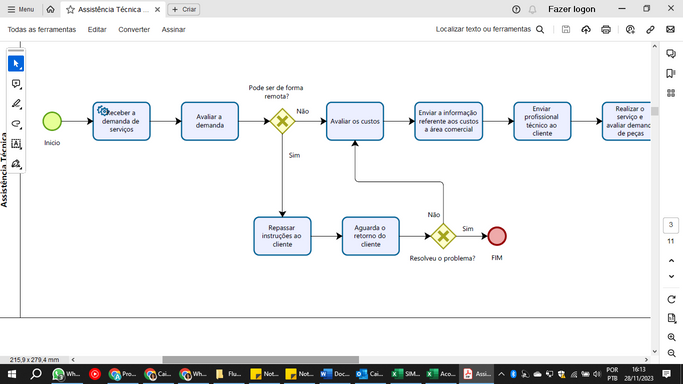Open the Outlook taskbar item
The height and width of the screenshot is (384, 683).
(369, 374)
